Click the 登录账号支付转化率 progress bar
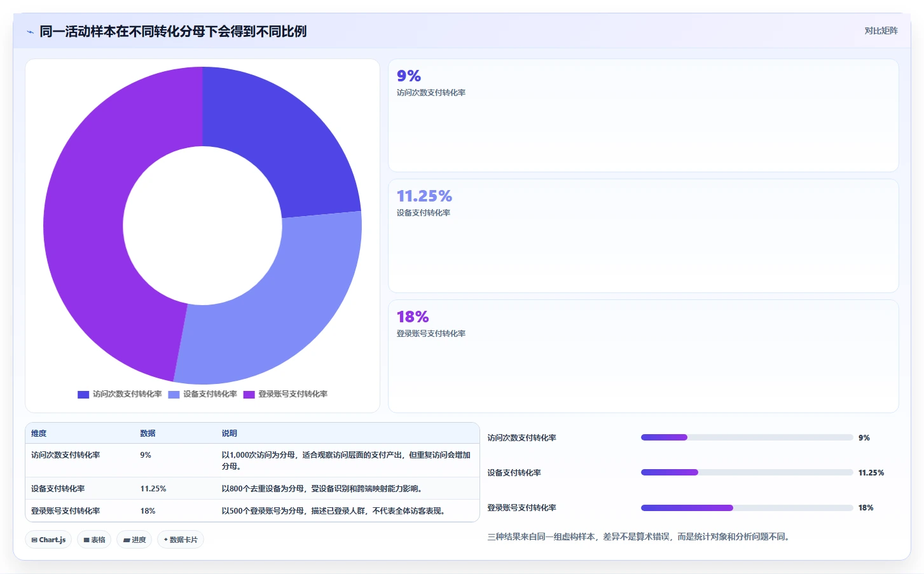The width and height of the screenshot is (924, 574). click(x=747, y=508)
